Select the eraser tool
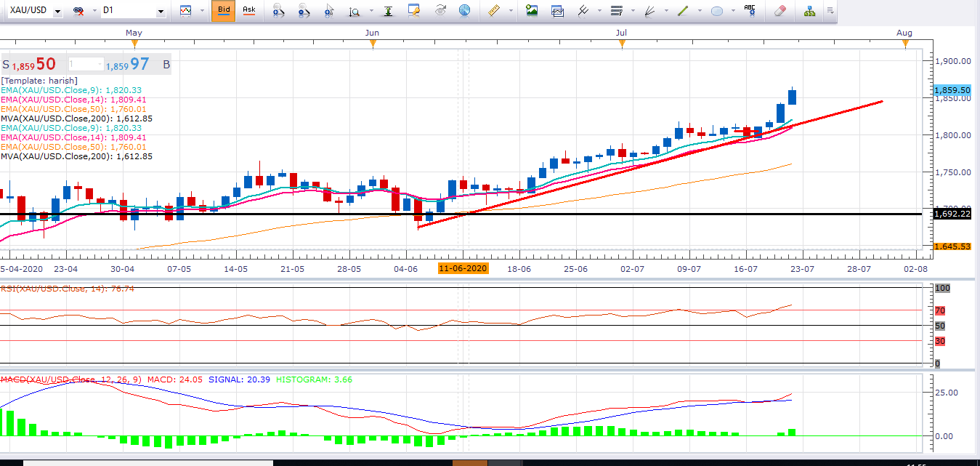Viewport: 980px width, 466px height. click(780, 11)
